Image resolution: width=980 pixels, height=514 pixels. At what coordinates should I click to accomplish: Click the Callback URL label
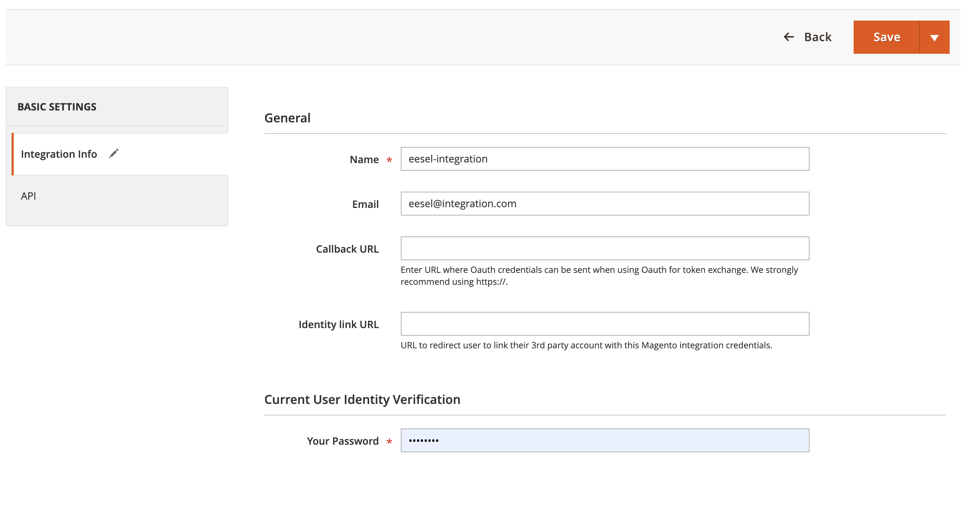point(347,249)
